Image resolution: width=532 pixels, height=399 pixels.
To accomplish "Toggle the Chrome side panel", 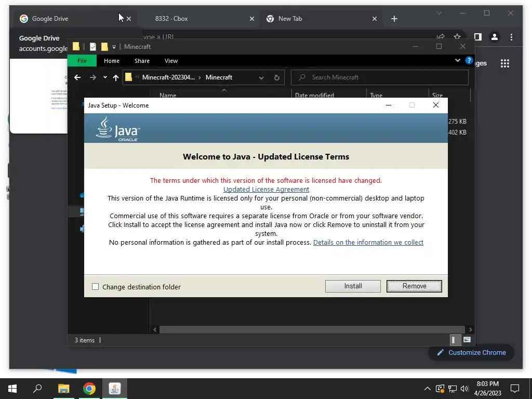I will [x=478, y=37].
